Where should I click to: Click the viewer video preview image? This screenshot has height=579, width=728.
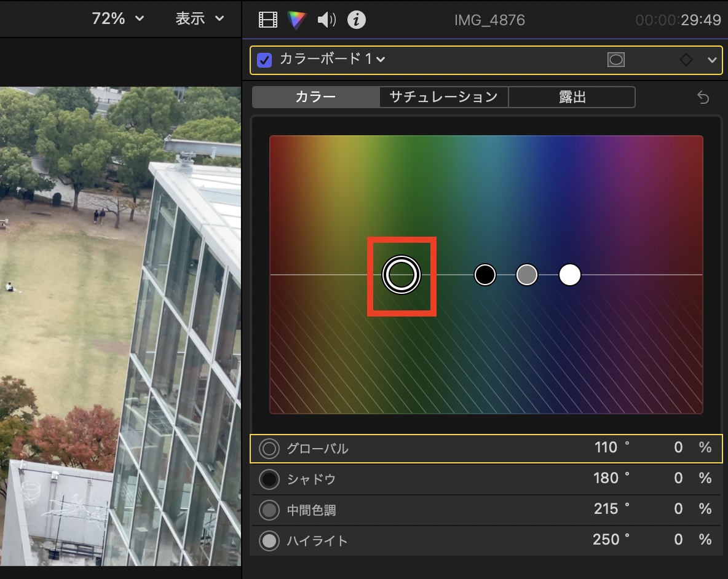pyautogui.click(x=121, y=326)
